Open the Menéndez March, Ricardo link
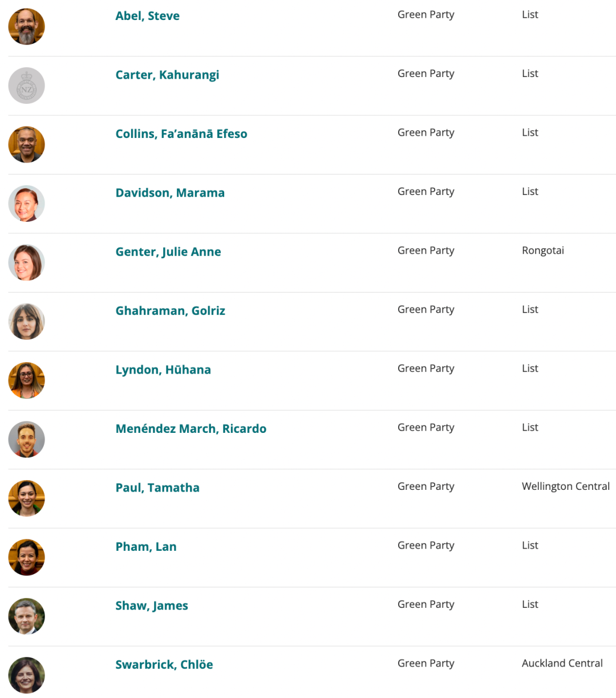This screenshot has height=698, width=616. [191, 429]
